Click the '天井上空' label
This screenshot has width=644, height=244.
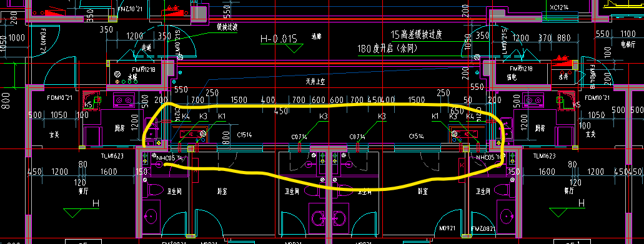315,82
